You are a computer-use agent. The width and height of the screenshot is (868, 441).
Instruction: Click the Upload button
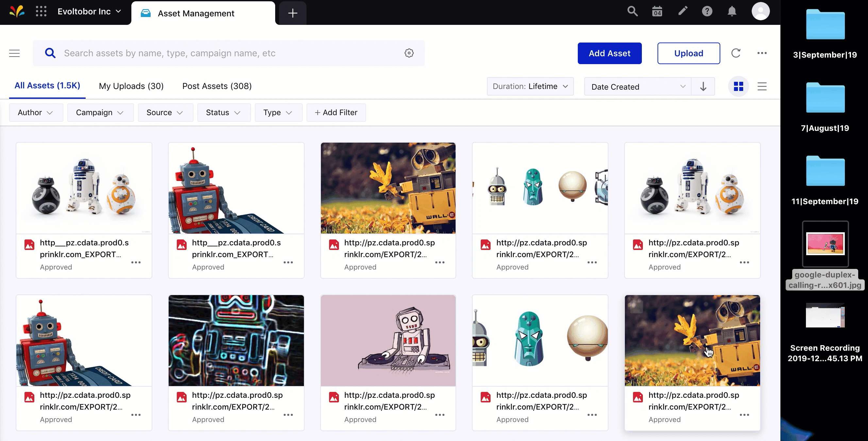click(688, 53)
